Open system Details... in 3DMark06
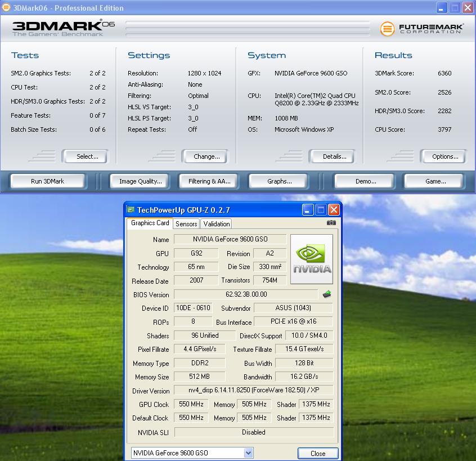The image size is (476, 461). point(332,156)
